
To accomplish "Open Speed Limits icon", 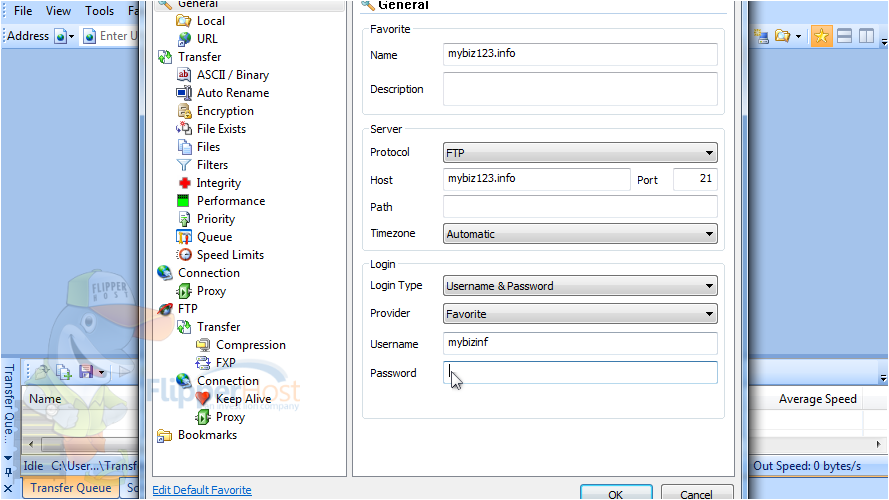I will point(184,255).
